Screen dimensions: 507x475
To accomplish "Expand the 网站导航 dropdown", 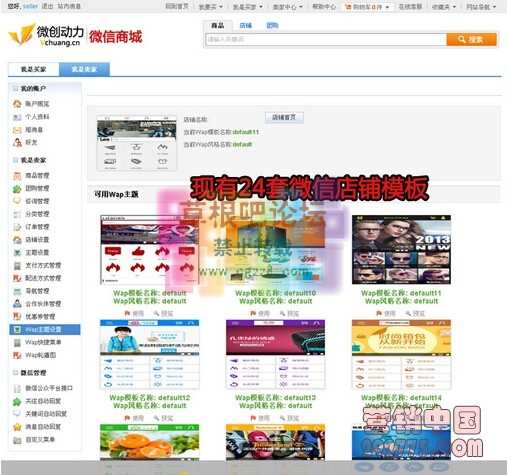I will (x=481, y=7).
